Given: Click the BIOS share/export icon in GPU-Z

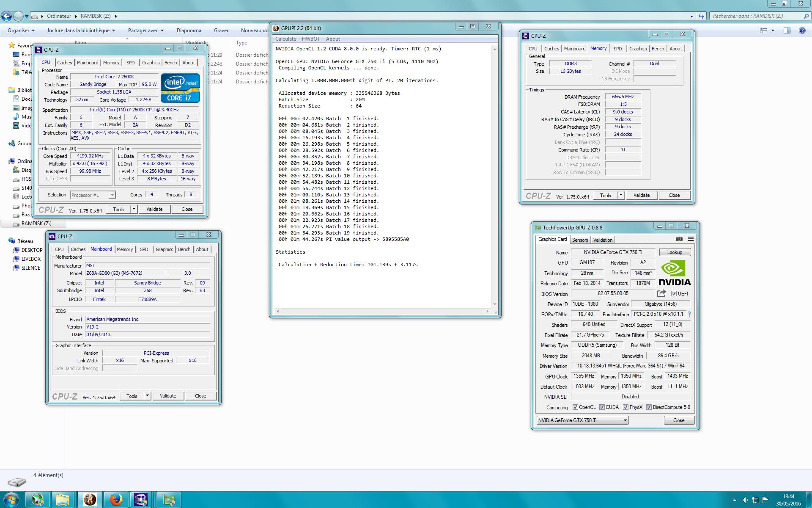Looking at the screenshot, I should click(x=661, y=293).
